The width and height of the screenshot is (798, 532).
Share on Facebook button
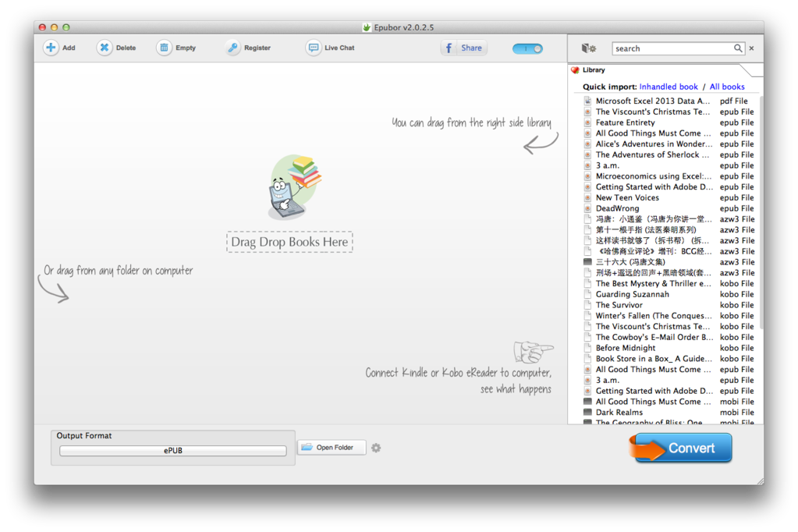click(463, 48)
